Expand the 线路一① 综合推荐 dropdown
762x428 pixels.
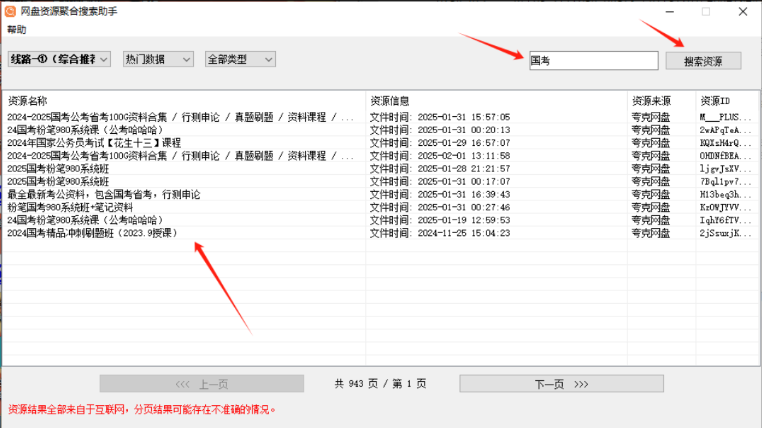59,60
